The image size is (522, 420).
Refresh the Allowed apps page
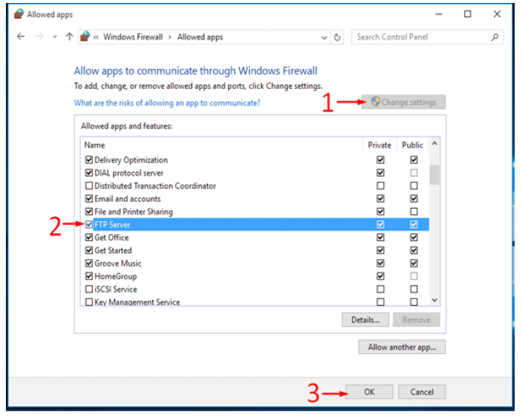[337, 37]
